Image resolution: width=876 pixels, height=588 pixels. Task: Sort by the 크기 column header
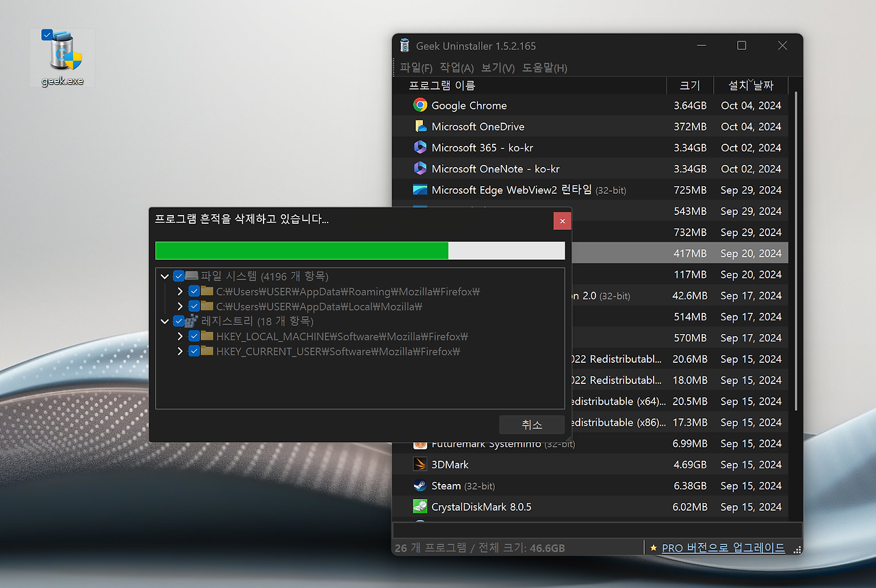point(690,86)
